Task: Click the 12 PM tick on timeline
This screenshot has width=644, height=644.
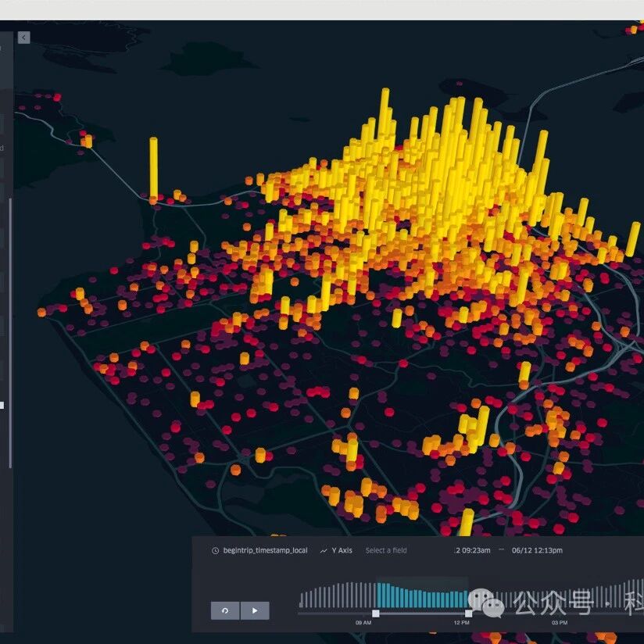Action: (x=461, y=623)
